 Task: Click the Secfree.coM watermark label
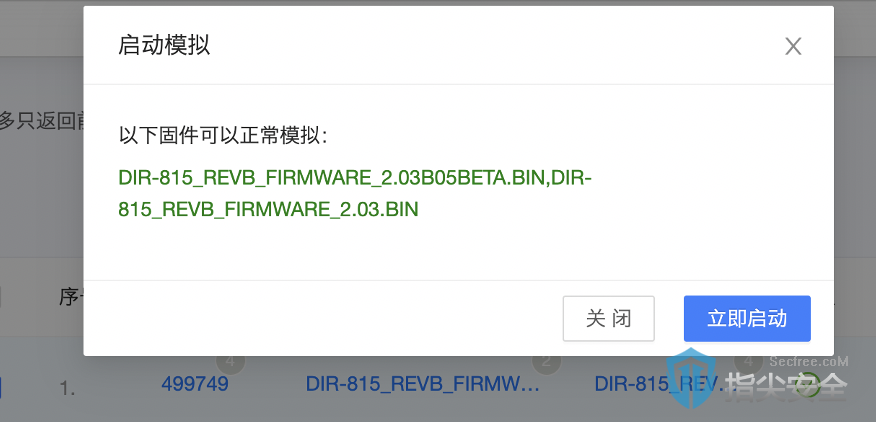click(809, 361)
